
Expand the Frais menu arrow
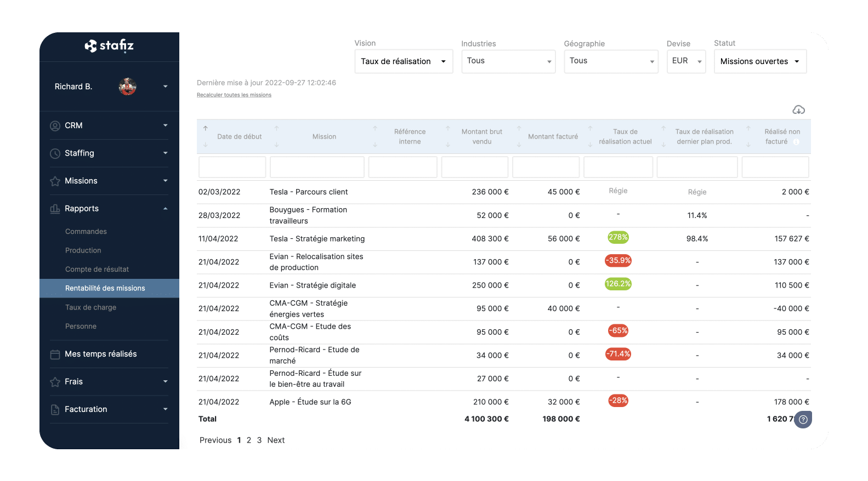tap(165, 382)
